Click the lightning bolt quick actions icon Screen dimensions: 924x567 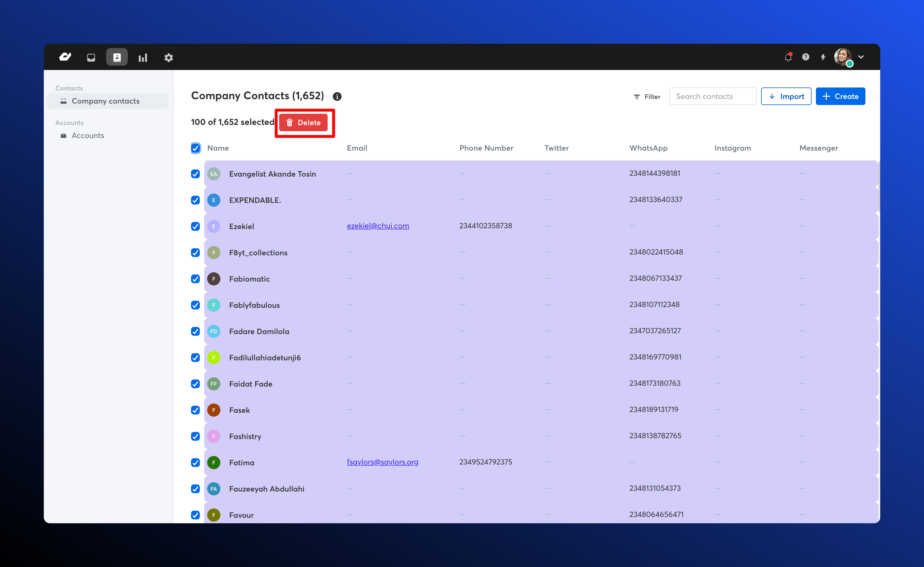tap(823, 57)
